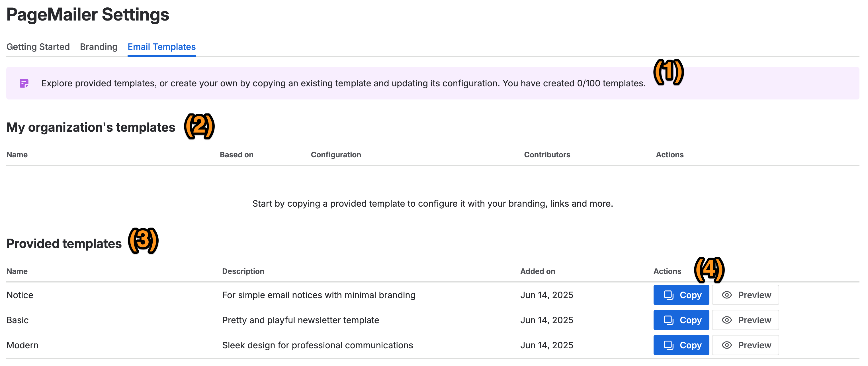Select the Email Templates tab
The width and height of the screenshot is (868, 366).
[x=162, y=46]
